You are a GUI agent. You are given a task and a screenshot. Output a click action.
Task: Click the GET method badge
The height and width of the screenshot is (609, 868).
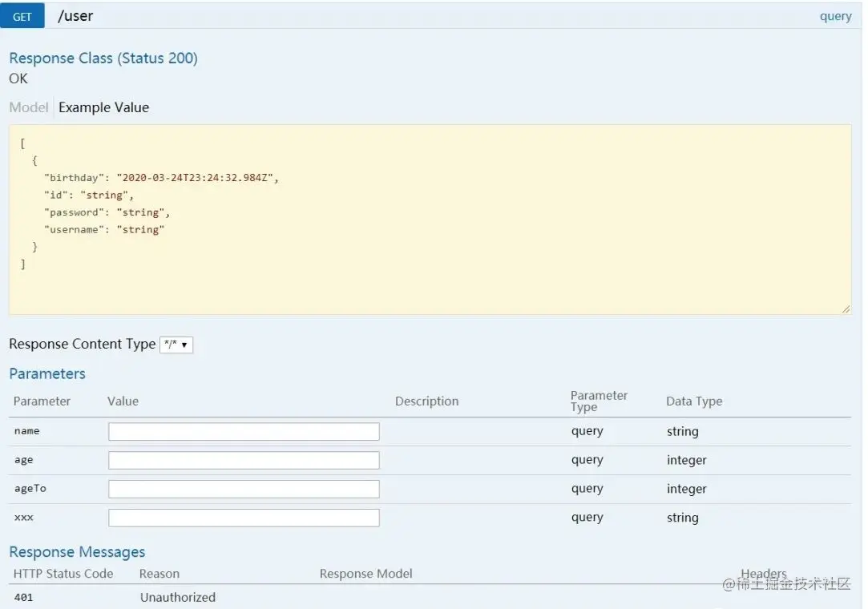click(x=22, y=16)
